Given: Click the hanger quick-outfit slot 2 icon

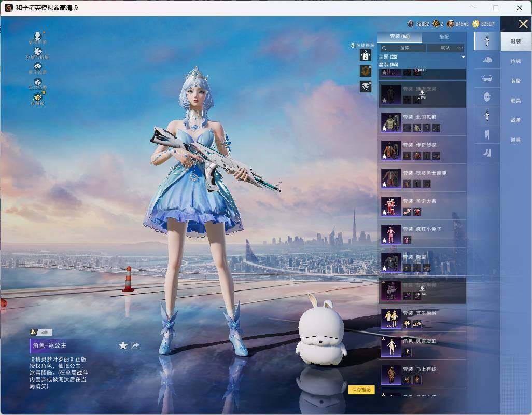Looking at the screenshot, I should (366, 55).
